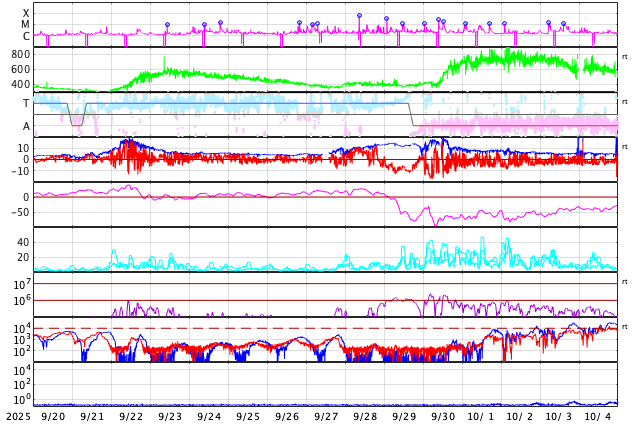634x424 pixels.
Task: Click the first blue flare marker near 9/23
Action: [167, 25]
